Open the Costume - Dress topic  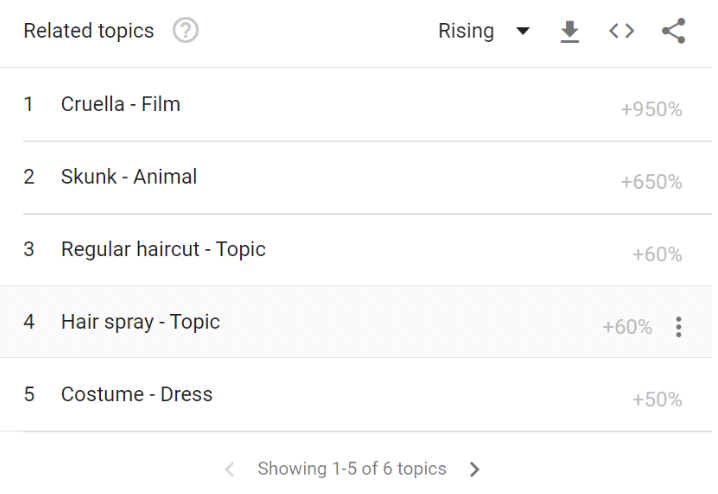[x=136, y=394]
